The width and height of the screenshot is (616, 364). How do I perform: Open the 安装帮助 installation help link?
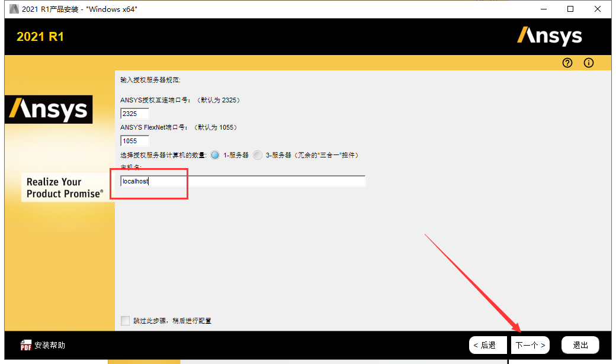point(50,344)
